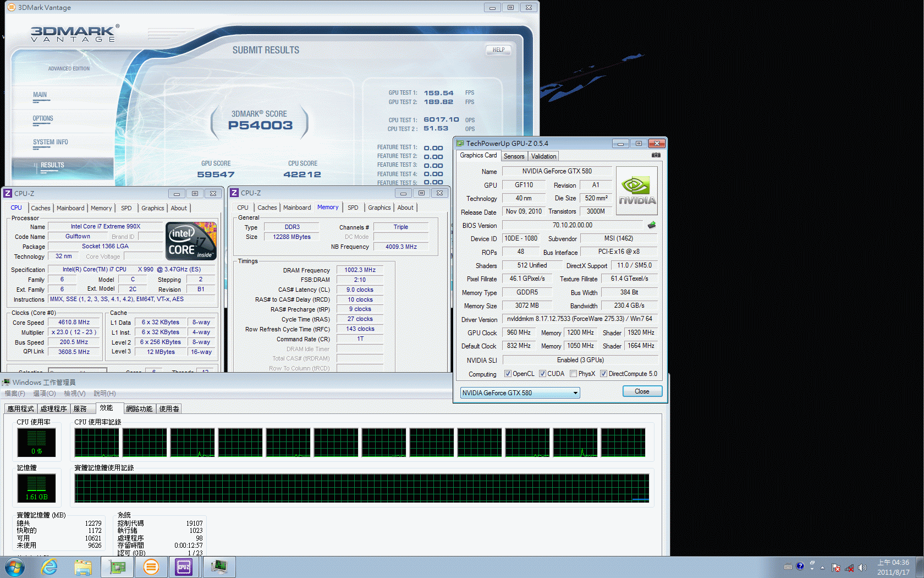This screenshot has height=578, width=924.
Task: Switch to GPU-Z via taskbar icon
Action: pyautogui.click(x=117, y=567)
